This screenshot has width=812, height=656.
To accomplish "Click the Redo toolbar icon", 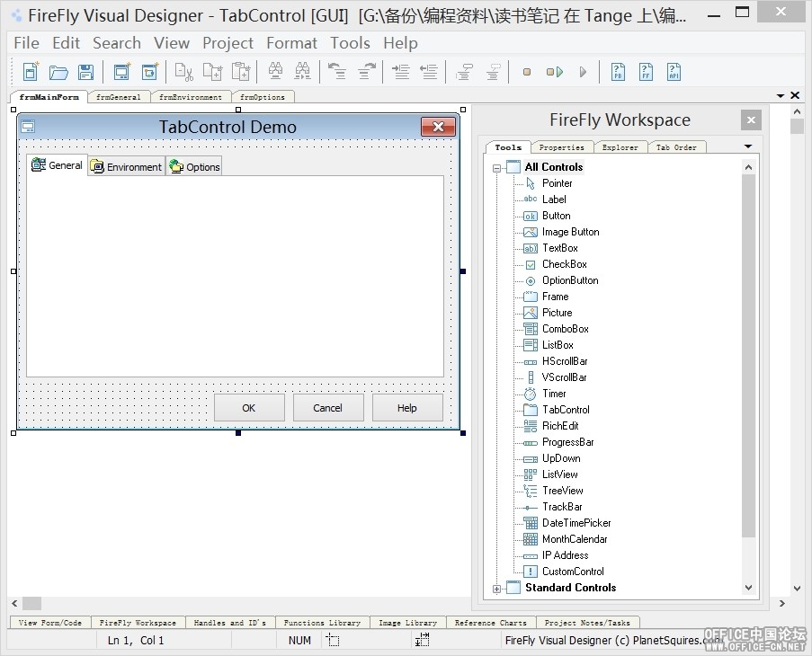I will point(367,71).
